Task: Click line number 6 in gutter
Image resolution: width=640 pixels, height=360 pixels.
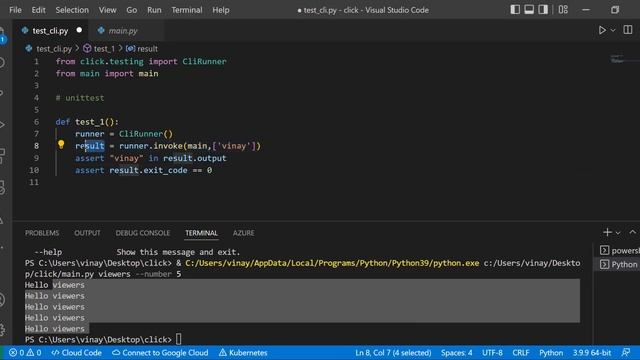Action: point(36,122)
